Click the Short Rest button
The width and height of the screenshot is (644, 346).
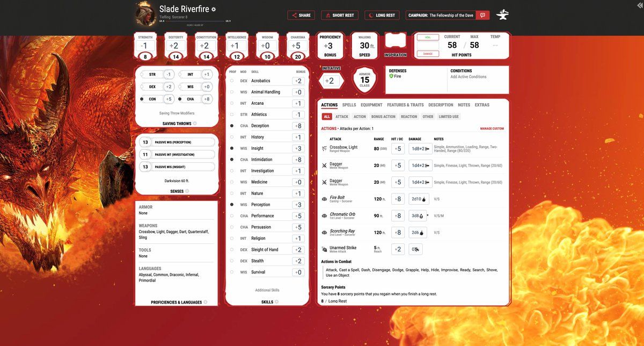pyautogui.click(x=340, y=15)
